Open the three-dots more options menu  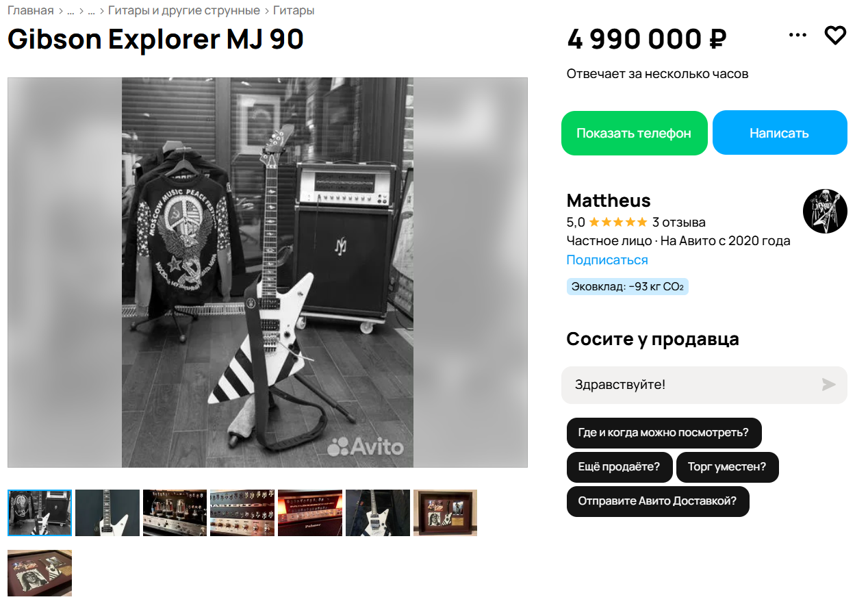pyautogui.click(x=797, y=35)
